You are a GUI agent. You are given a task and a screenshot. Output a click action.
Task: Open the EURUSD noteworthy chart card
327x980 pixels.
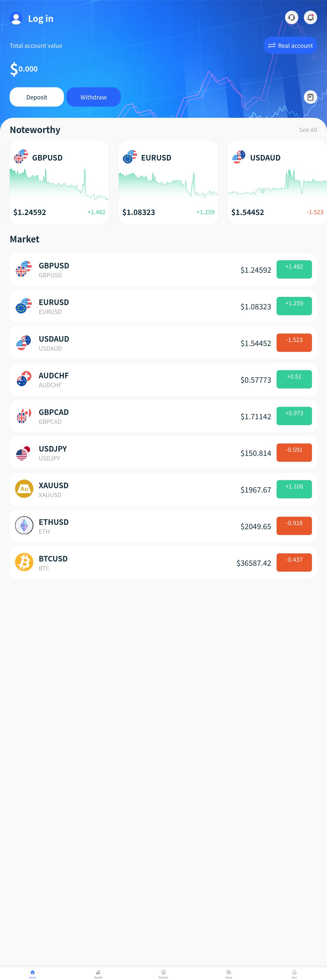pos(168,183)
